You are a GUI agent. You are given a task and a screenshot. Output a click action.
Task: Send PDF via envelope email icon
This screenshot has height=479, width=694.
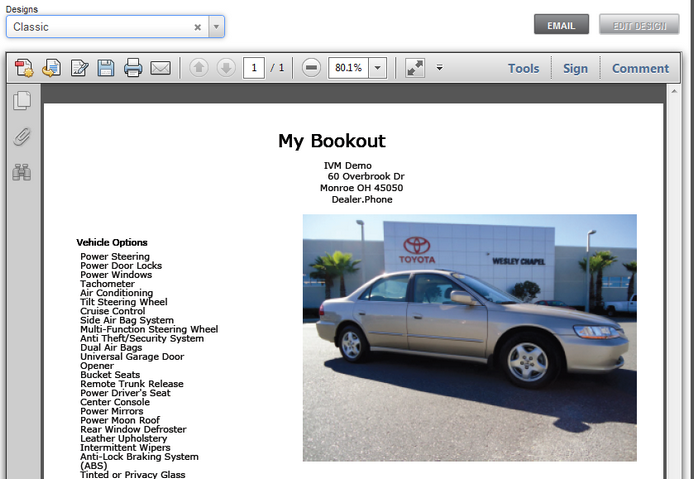pyautogui.click(x=160, y=68)
